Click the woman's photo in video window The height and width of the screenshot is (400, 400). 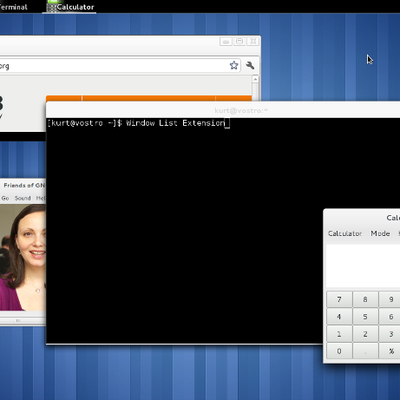pyautogui.click(x=23, y=257)
